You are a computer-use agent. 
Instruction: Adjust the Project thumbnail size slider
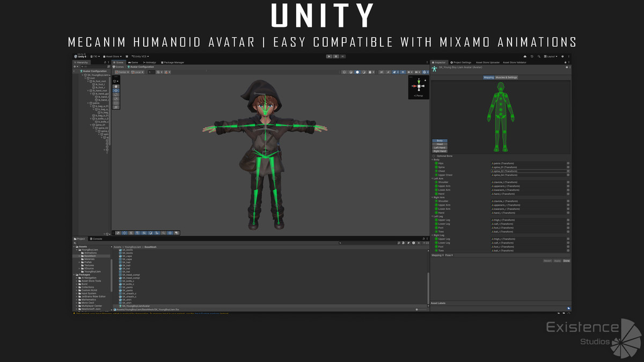tap(421, 309)
